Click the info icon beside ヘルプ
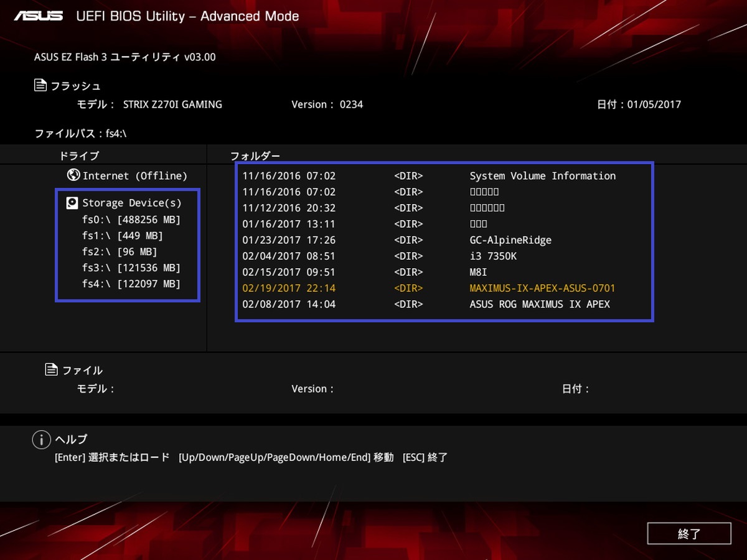 coord(41,440)
